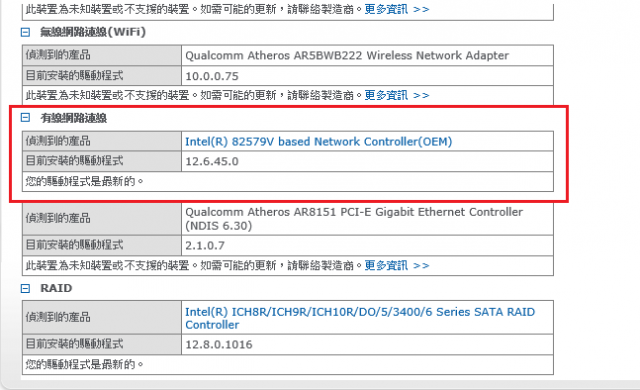Screen dimensions: 640x390
Task: Click 您的驅動程式是最新的 message under 12.8.0.1016
Action: tap(84, 364)
